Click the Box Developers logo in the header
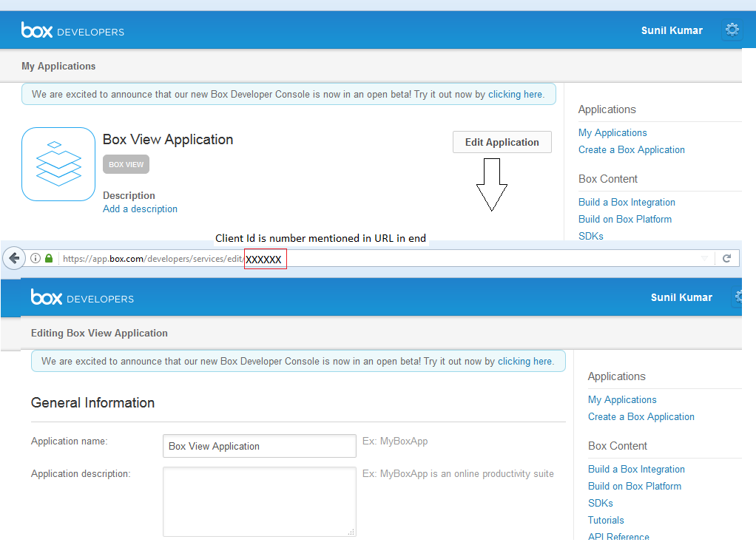The image size is (756, 548). coord(72,30)
